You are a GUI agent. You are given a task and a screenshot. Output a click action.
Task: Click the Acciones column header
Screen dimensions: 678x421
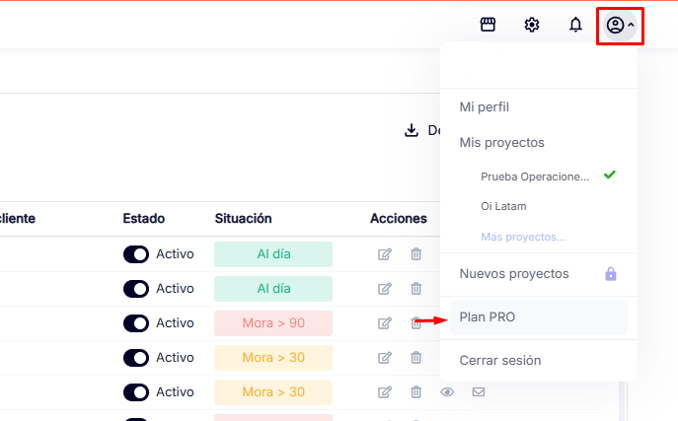point(398,218)
